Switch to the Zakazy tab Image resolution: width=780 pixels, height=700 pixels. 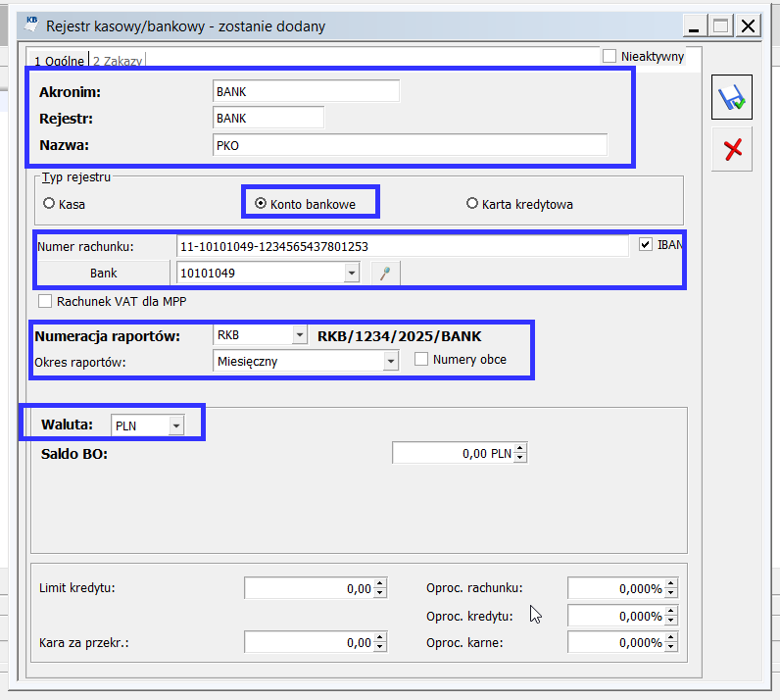tap(118, 61)
